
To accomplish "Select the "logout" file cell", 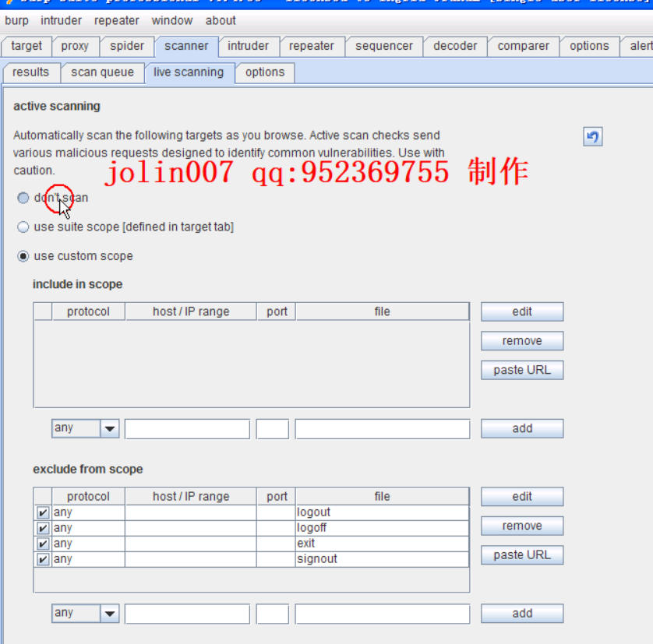I will (x=383, y=512).
